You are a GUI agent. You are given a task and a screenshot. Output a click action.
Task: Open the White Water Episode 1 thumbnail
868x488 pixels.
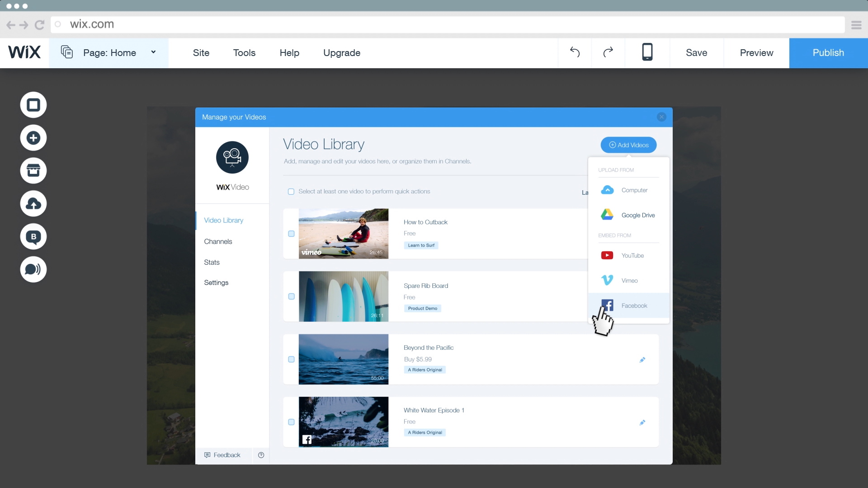[x=344, y=422]
